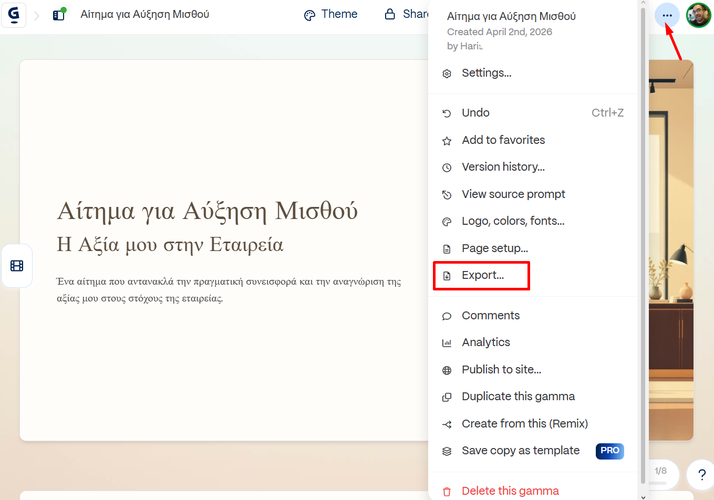Image resolution: width=714 pixels, height=500 pixels.
Task: Click the Share button label
Action: (x=415, y=14)
